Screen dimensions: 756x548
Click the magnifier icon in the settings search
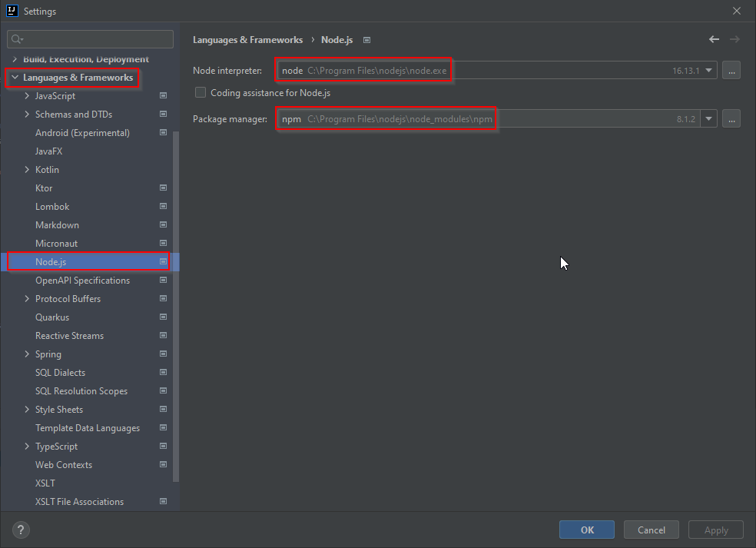[17, 38]
